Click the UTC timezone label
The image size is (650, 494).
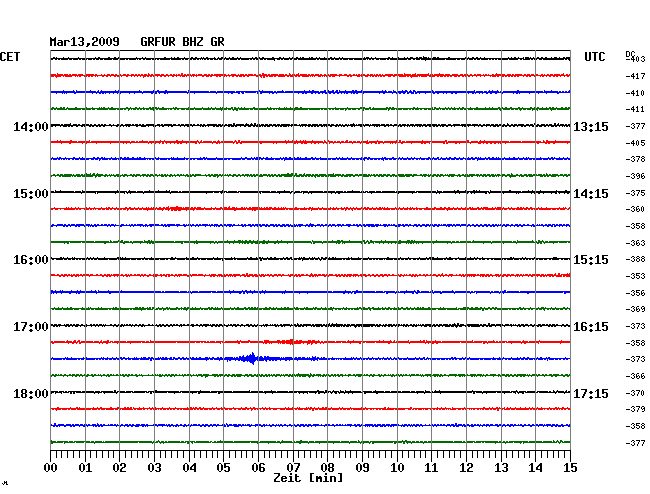point(594,57)
